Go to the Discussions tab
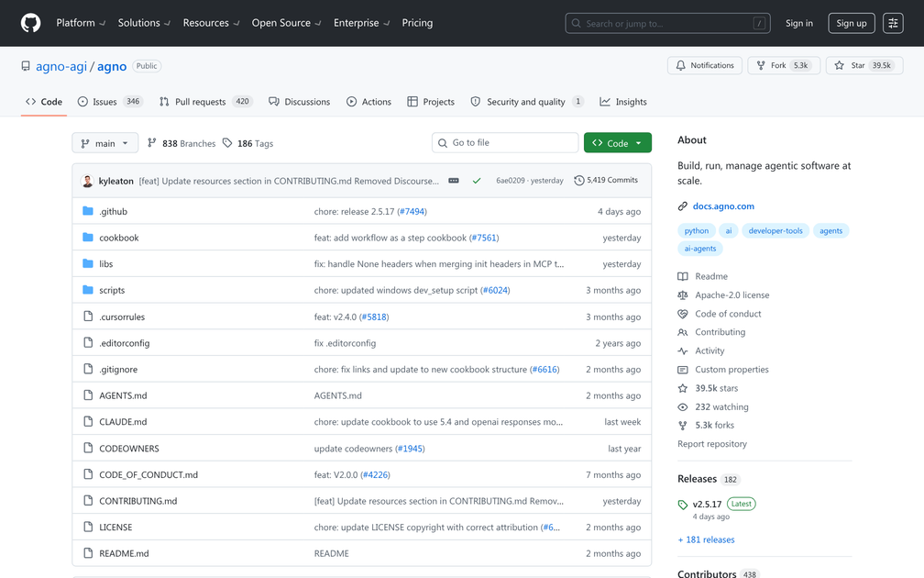The width and height of the screenshot is (924, 578). pyautogui.click(x=300, y=102)
